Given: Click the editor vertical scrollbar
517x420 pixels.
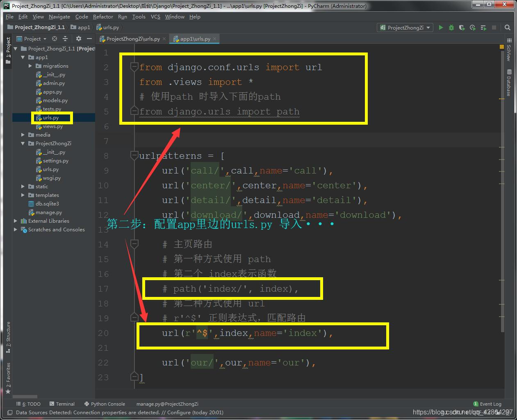Looking at the screenshot, I should click(502, 191).
